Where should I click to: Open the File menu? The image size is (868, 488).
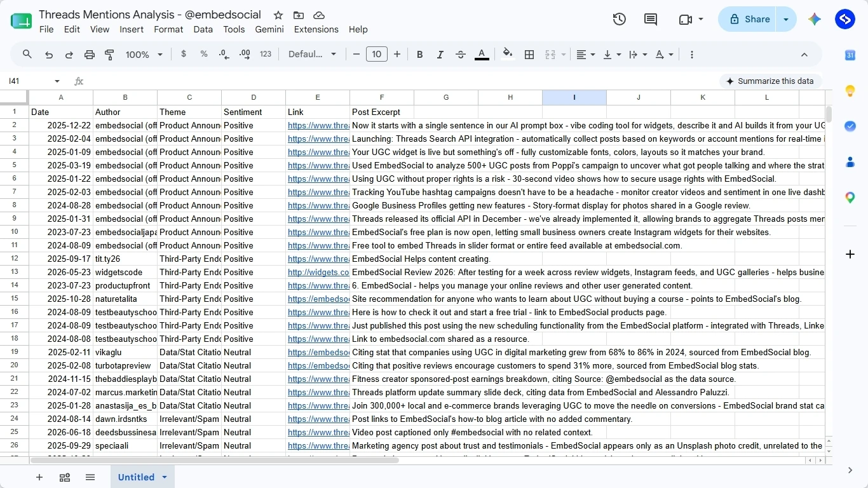pyautogui.click(x=46, y=29)
